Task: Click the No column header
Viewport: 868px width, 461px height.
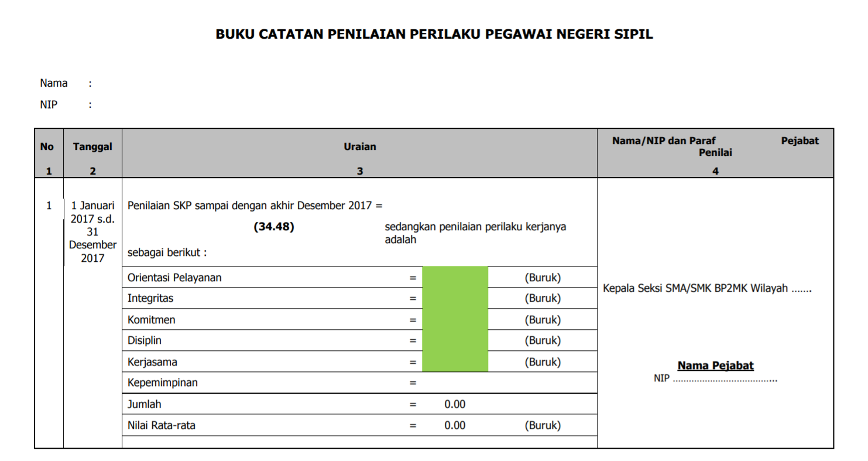Action: click(x=47, y=146)
